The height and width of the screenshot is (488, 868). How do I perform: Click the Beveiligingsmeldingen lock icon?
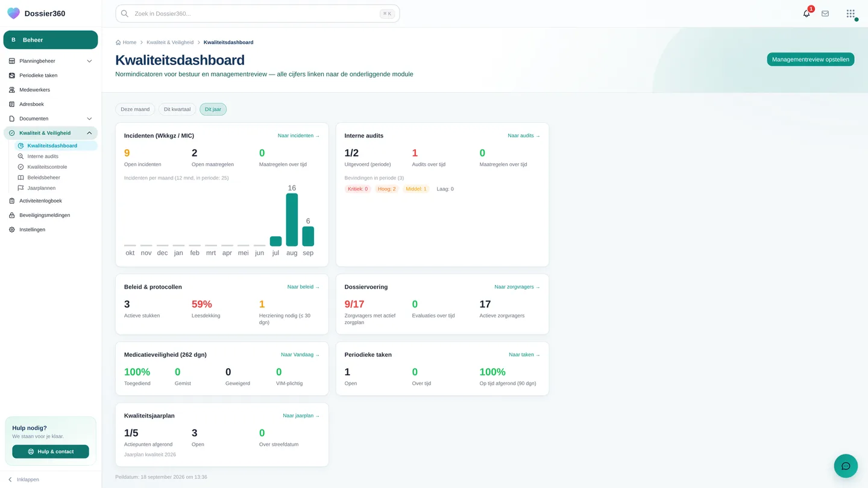click(x=12, y=215)
